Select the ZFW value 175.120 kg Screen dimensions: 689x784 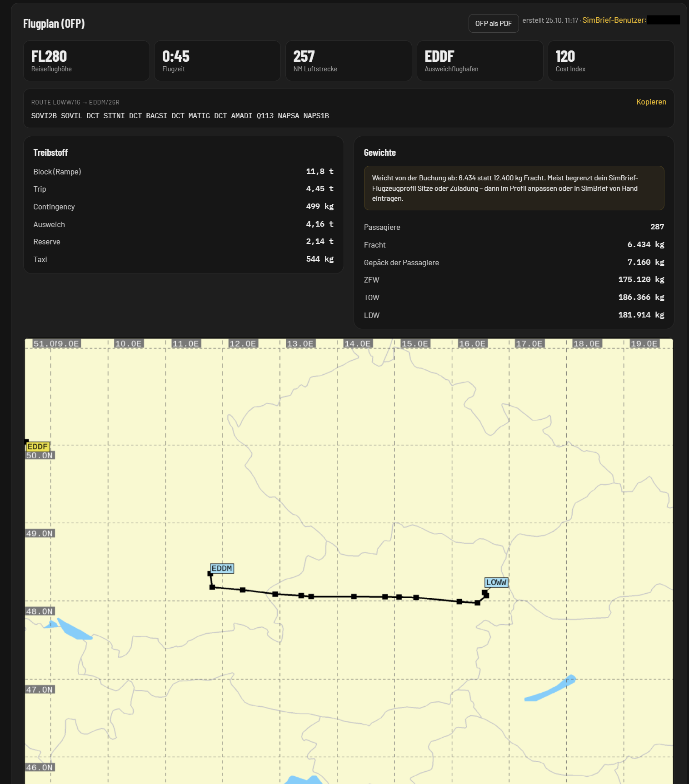[641, 280]
